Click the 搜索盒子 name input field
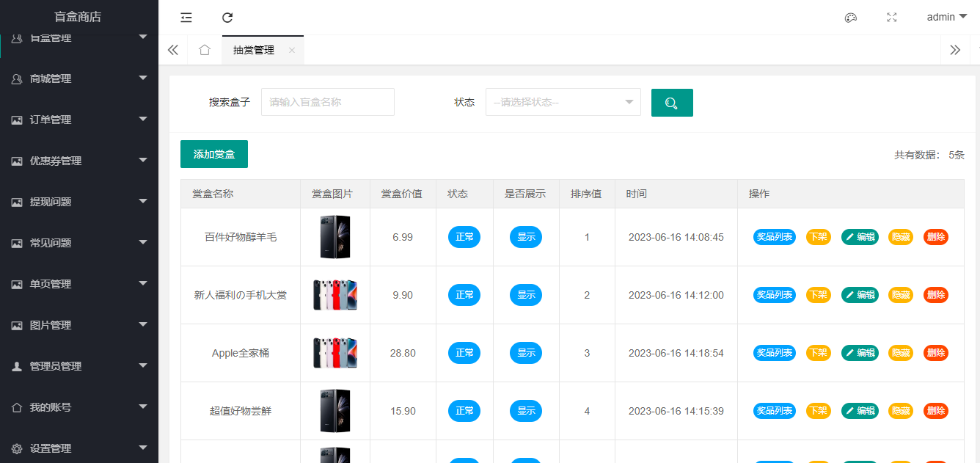The image size is (980, 463). pyautogui.click(x=328, y=103)
